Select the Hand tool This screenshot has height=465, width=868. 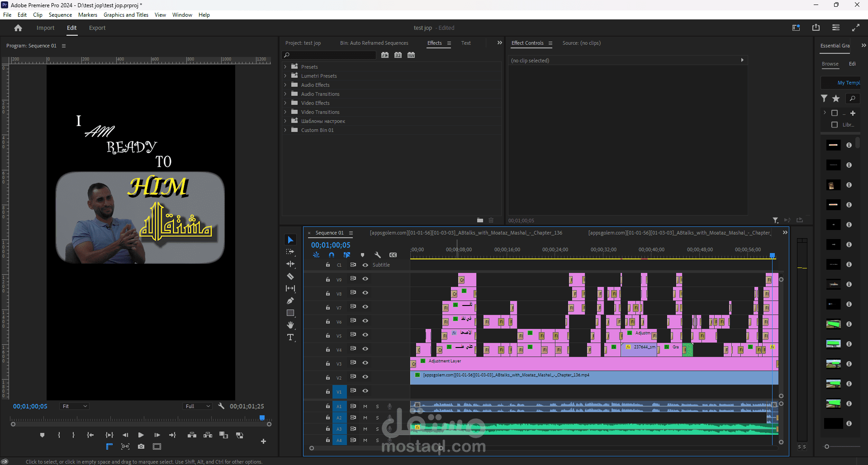pos(290,325)
